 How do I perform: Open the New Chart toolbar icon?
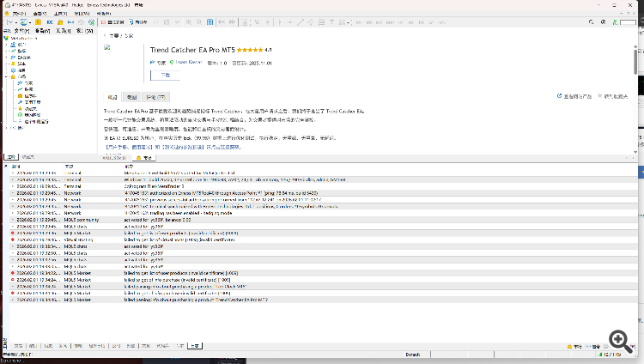[x=9, y=22]
